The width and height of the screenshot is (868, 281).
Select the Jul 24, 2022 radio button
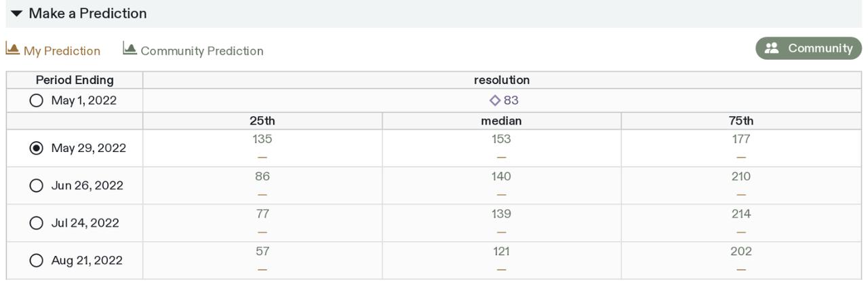(36, 223)
